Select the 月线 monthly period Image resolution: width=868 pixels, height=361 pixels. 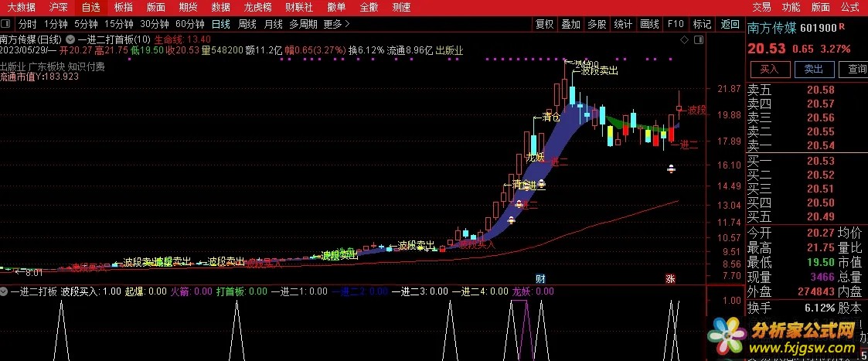point(274,25)
